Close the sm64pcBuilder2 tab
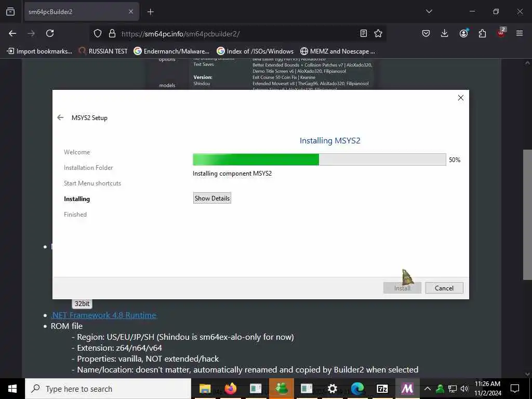This screenshot has width=532, height=399. (x=130, y=12)
